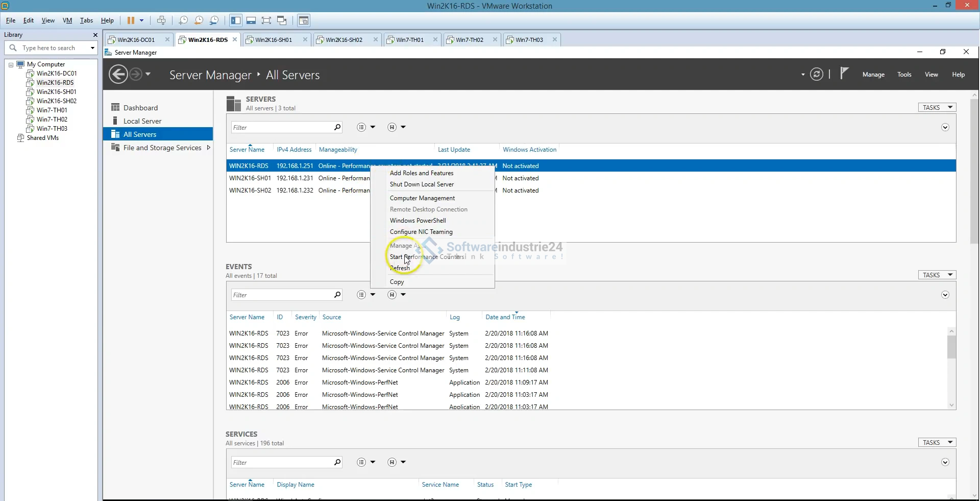Click the Server Manager back arrow
The width and height of the screenshot is (980, 501).
point(118,75)
